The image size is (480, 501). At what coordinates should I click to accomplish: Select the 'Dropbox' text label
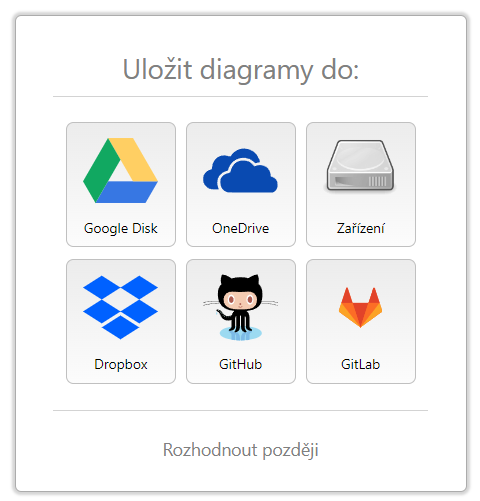coord(121,365)
